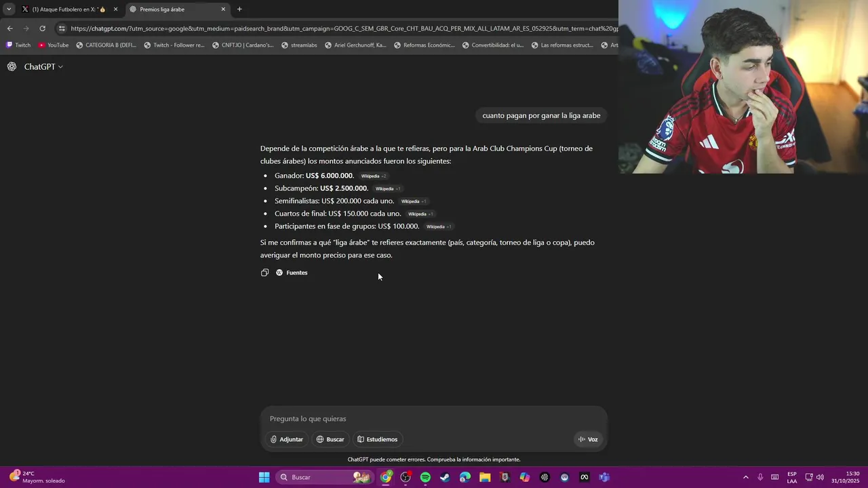Screen dimensions: 868x488
Task: Start voice mode with the Voz button
Action: (x=588, y=439)
